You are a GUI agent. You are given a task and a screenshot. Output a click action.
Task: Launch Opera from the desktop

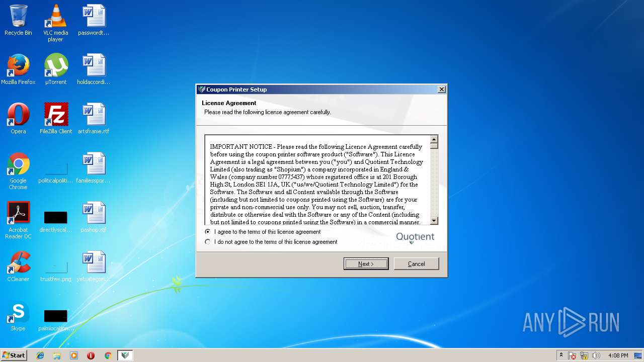18,119
